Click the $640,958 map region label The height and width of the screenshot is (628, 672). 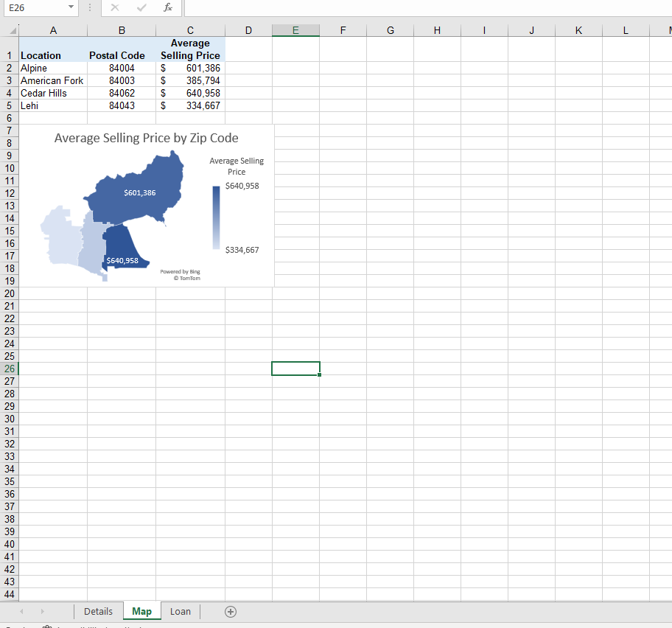(122, 261)
